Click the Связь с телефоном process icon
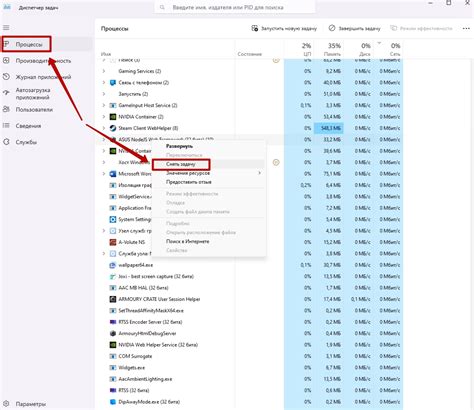The height and width of the screenshot is (410, 474). 113,82
